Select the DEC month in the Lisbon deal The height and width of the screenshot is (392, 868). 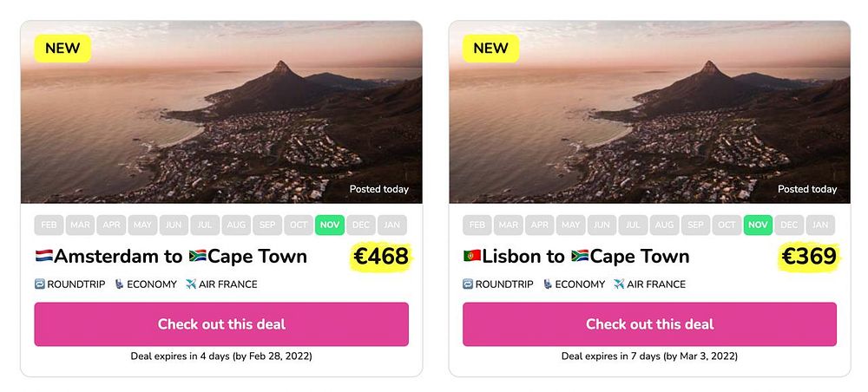(x=789, y=225)
